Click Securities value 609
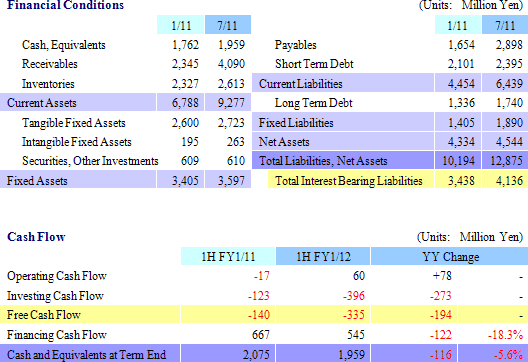This screenshot has height=362, width=528. [190, 161]
